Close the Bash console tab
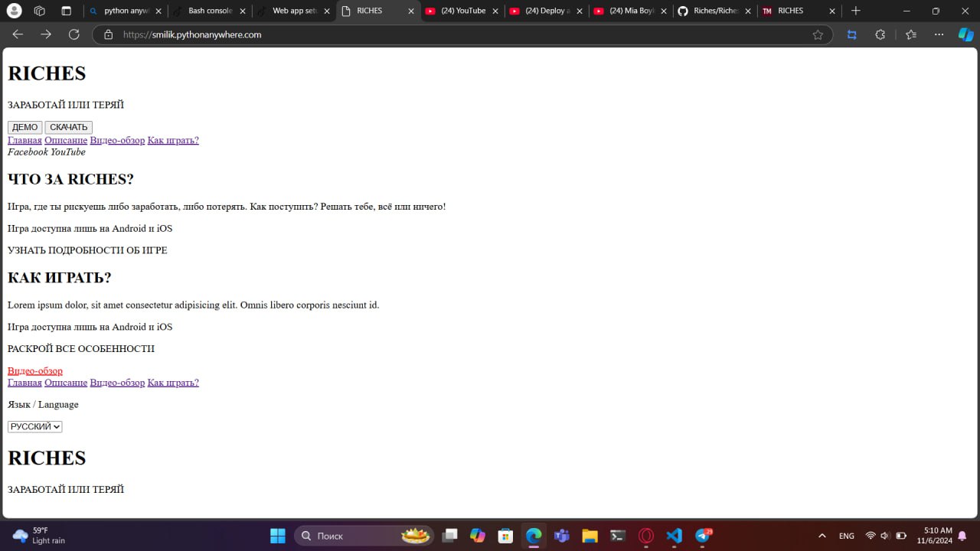The image size is (980, 551). point(243,11)
